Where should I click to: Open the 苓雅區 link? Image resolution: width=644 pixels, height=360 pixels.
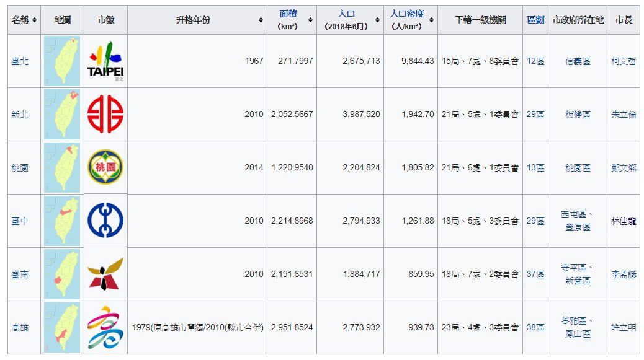pos(573,321)
